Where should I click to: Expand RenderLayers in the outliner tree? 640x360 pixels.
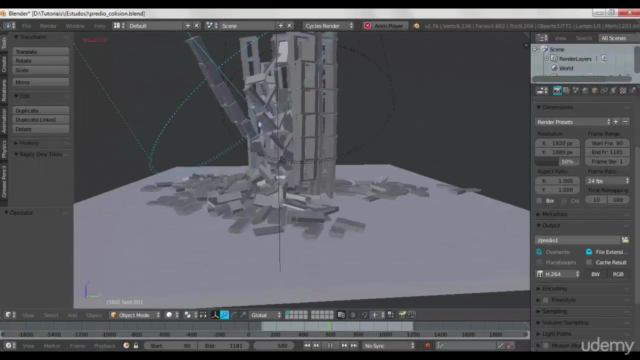click(547, 58)
